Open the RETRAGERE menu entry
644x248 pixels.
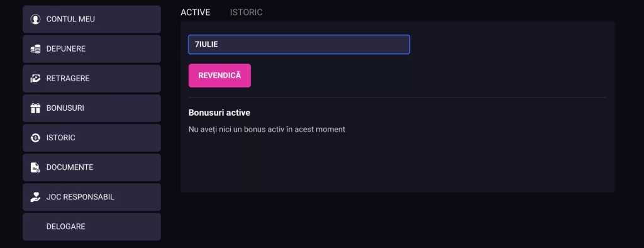point(92,79)
